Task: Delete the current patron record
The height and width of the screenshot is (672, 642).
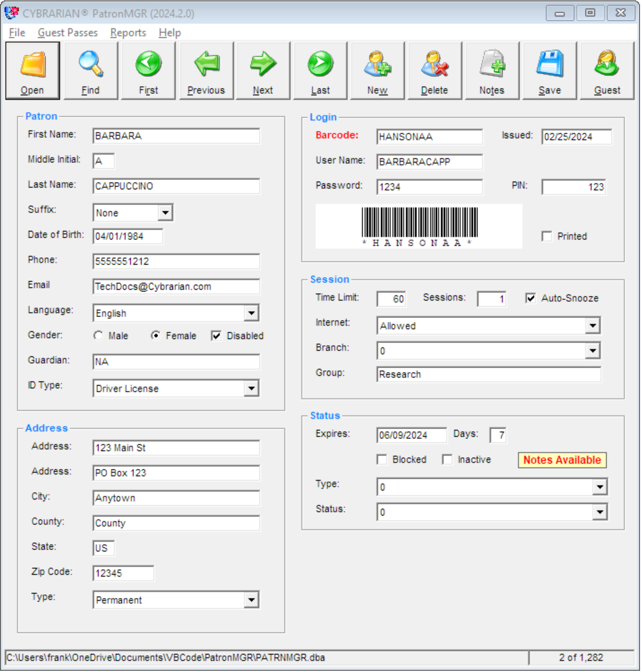Action: tap(435, 71)
